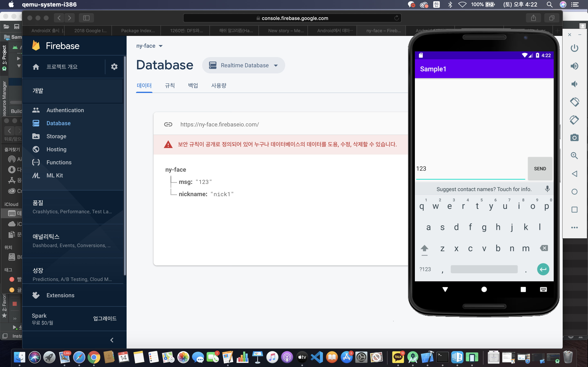Collapse the Firebase sidebar chevron
Screen dimensions: 588x367
(x=112, y=340)
